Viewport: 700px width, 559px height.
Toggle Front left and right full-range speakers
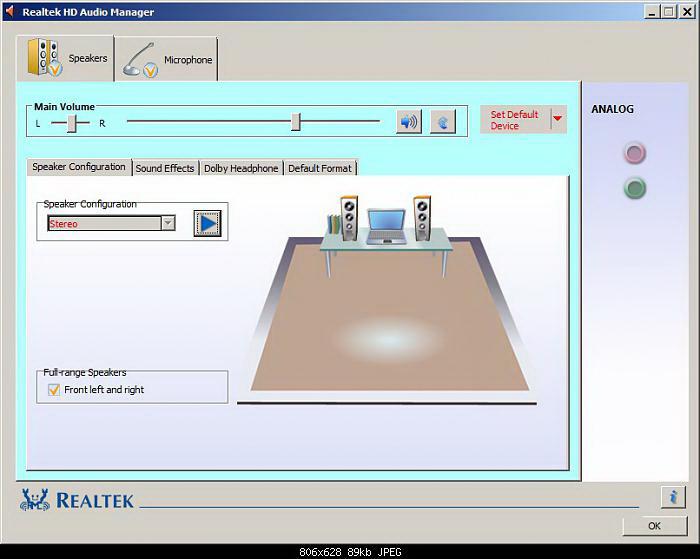click(54, 390)
